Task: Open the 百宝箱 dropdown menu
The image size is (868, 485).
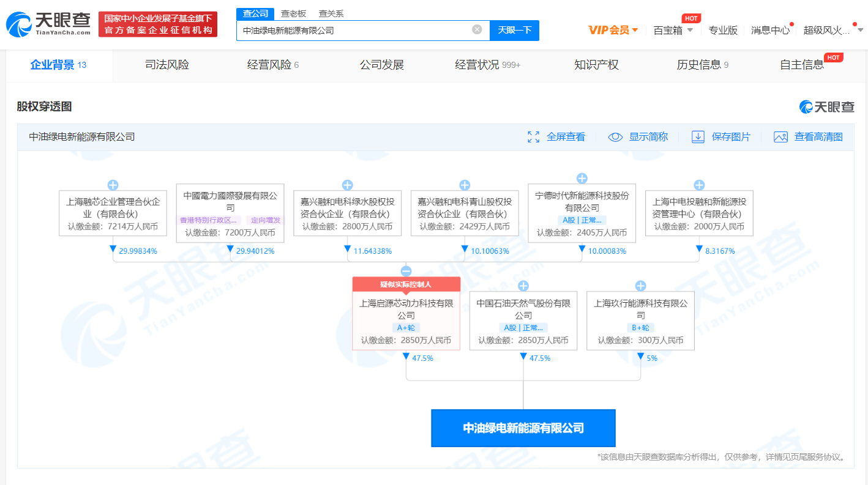Action: coord(673,30)
